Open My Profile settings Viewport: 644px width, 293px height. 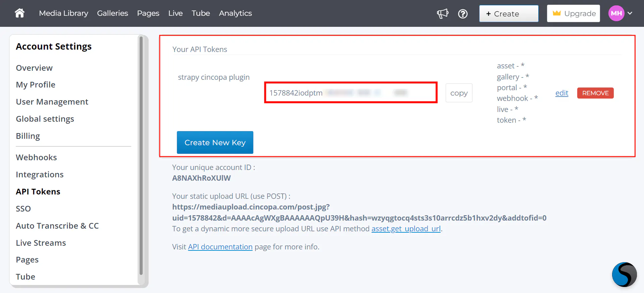36,85
